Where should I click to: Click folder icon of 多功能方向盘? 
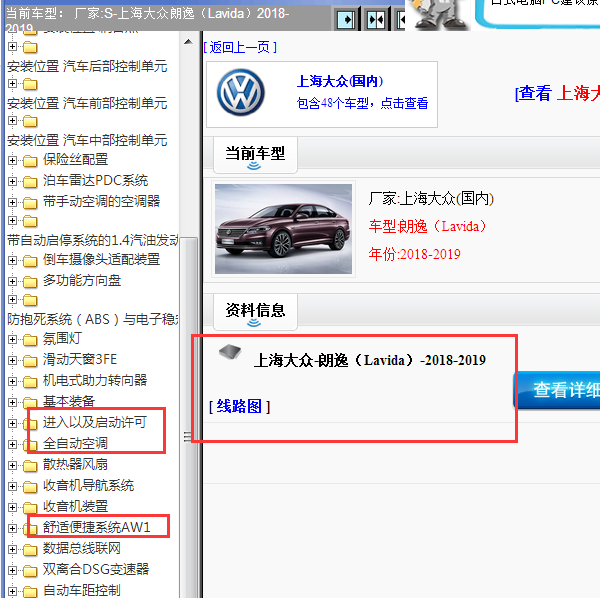(x=30, y=282)
